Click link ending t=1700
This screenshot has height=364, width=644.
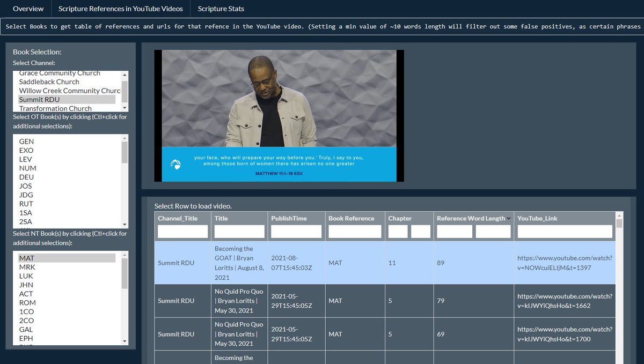pos(565,334)
